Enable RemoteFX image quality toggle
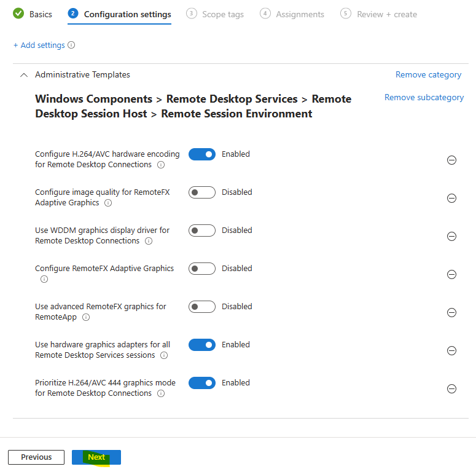 [x=202, y=192]
